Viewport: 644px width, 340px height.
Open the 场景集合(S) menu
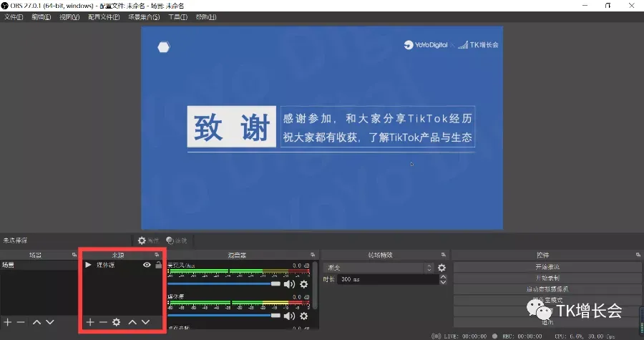[x=144, y=17]
